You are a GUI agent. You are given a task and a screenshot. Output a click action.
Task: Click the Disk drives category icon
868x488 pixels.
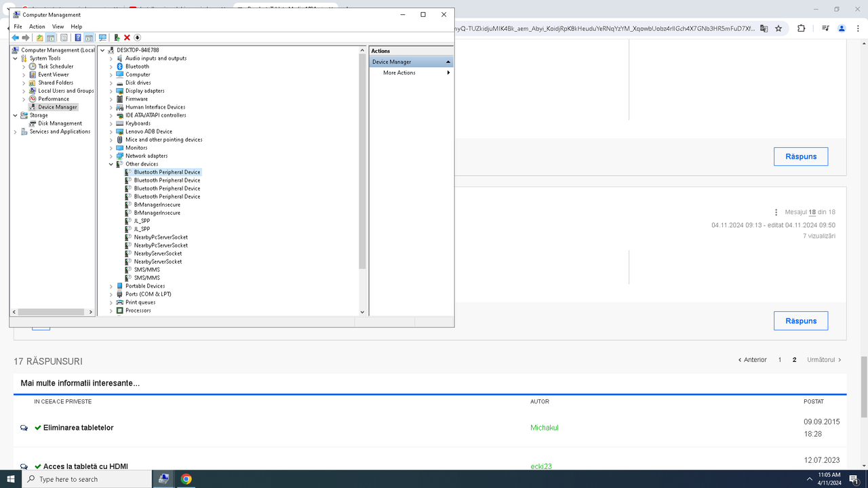point(120,83)
